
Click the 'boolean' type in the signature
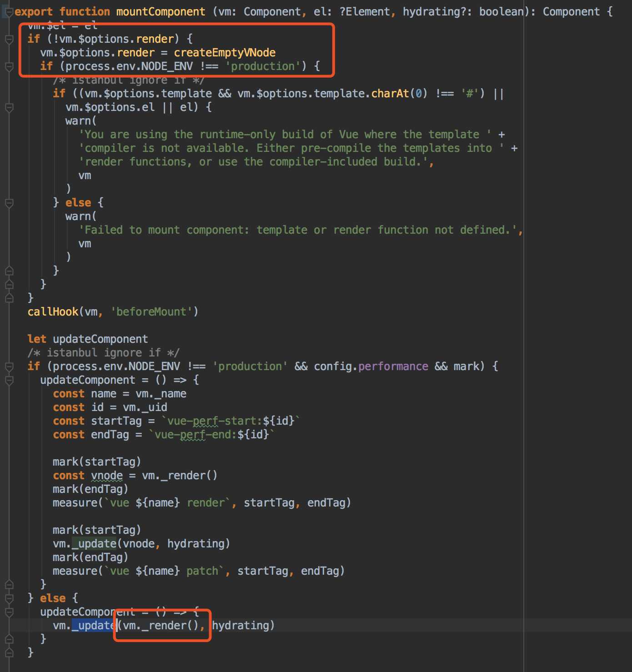click(501, 12)
